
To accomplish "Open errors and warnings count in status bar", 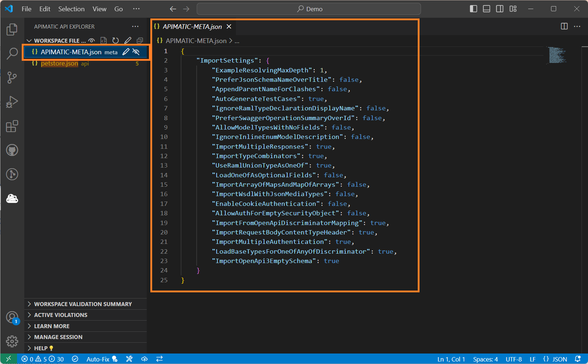I will [42, 359].
